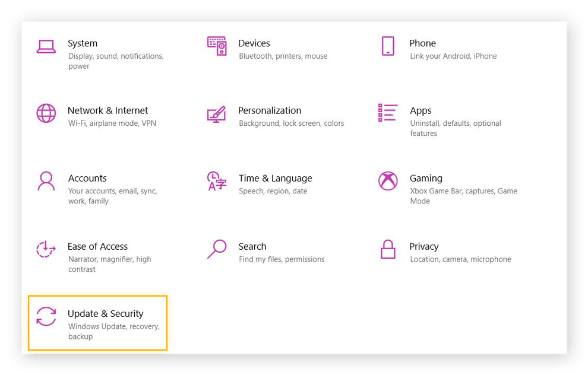Click the Network & Internet globe icon
Image resolution: width=588 pixels, height=375 pixels.
click(46, 113)
